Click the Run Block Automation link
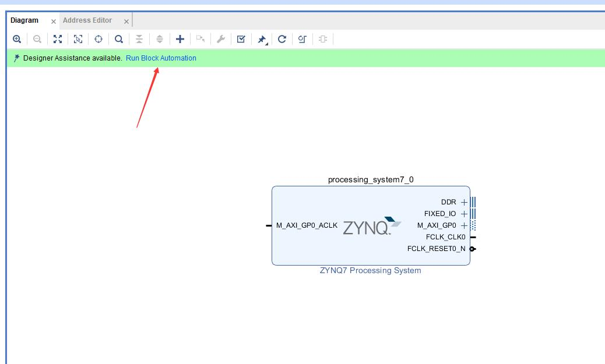This screenshot has width=605, height=364. coord(161,58)
